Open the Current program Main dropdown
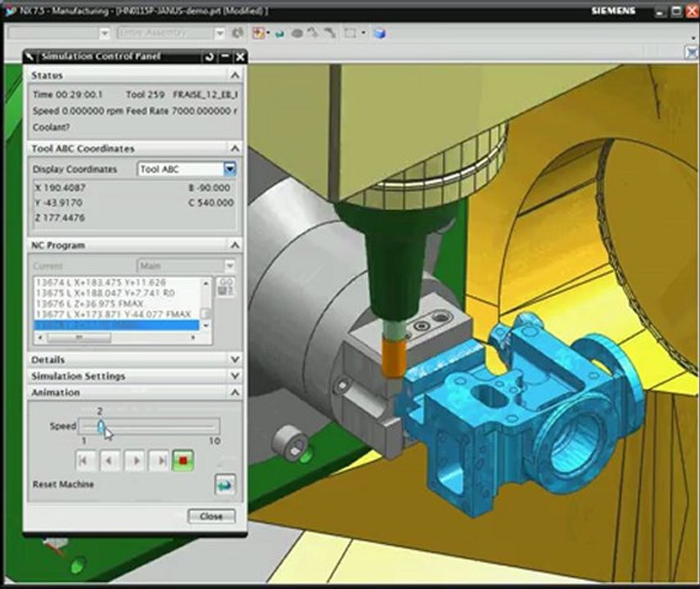The width and height of the screenshot is (700, 589). click(229, 266)
